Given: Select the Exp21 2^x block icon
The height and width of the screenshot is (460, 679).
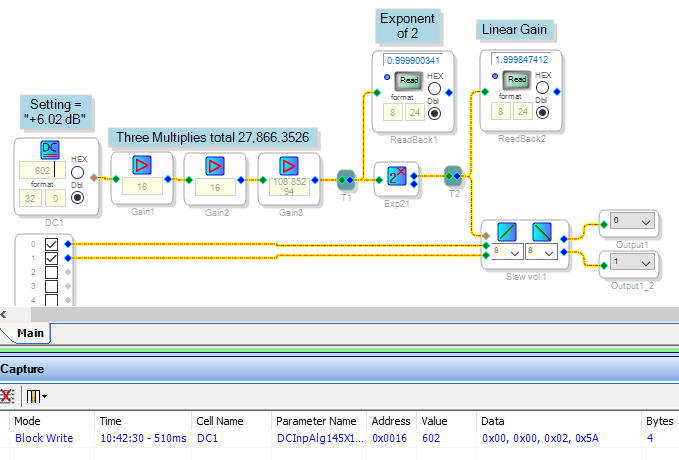Looking at the screenshot, I should (397, 176).
